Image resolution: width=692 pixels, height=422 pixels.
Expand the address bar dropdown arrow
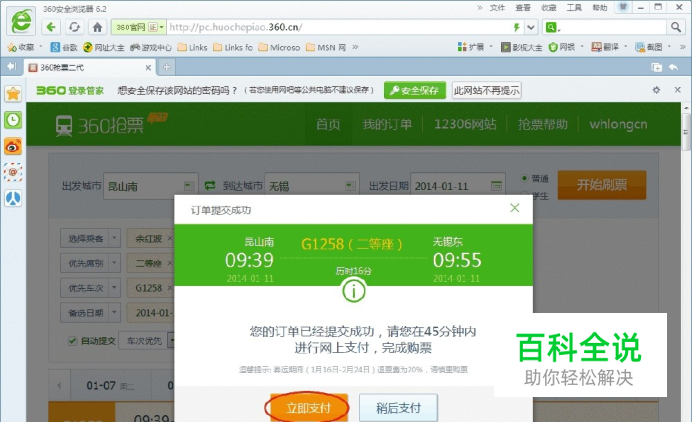(531, 27)
